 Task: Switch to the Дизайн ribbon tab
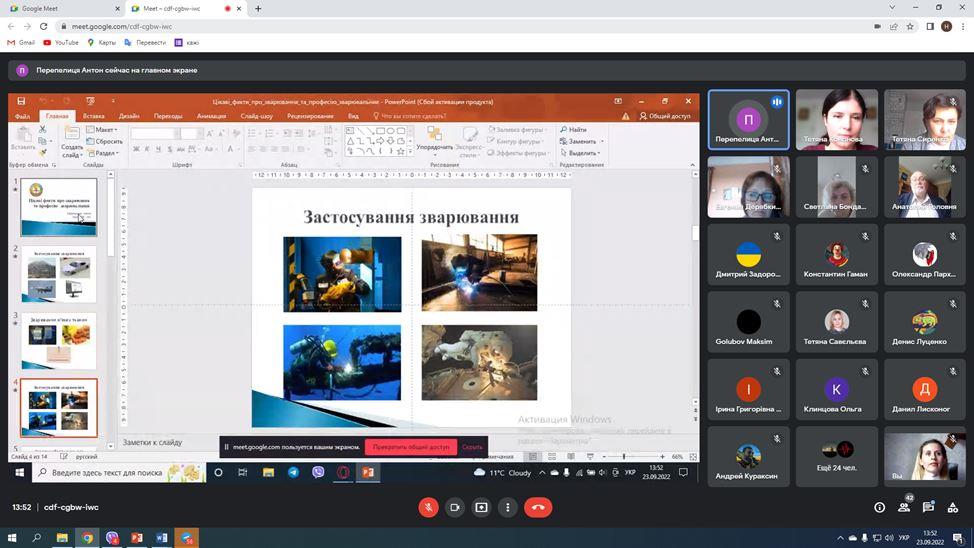click(129, 116)
